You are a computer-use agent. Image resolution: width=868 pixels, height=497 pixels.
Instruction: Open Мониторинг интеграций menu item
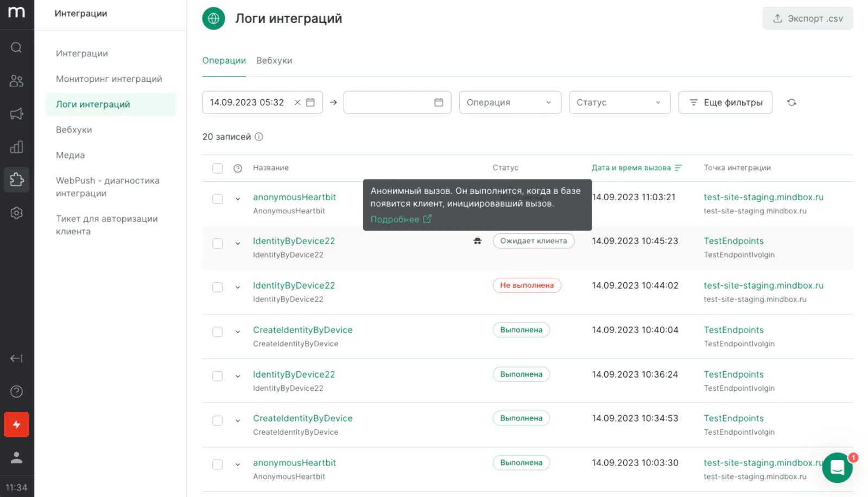(x=109, y=79)
